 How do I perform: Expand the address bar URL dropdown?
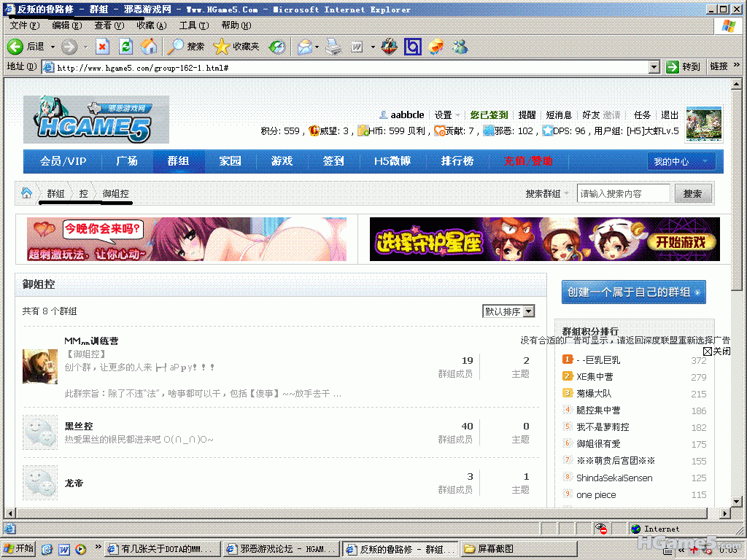[654, 67]
